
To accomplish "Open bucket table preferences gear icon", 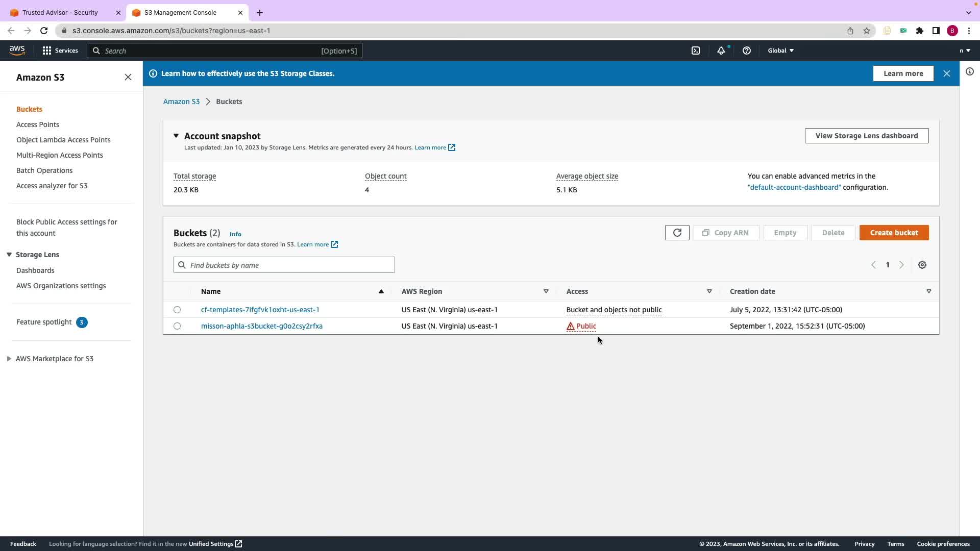I will (x=922, y=265).
